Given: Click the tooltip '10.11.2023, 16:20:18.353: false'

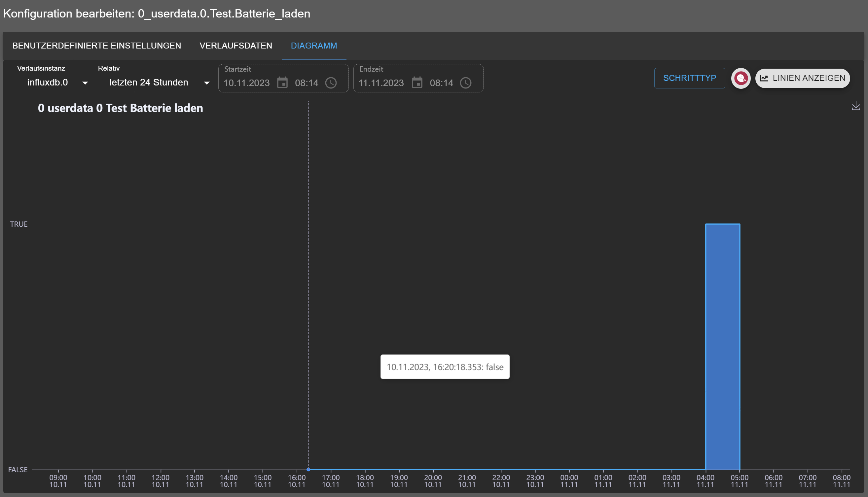Looking at the screenshot, I should (x=445, y=367).
